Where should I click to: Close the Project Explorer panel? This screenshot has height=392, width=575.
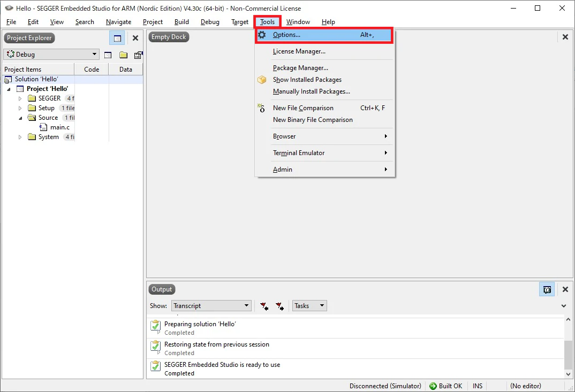(x=135, y=38)
